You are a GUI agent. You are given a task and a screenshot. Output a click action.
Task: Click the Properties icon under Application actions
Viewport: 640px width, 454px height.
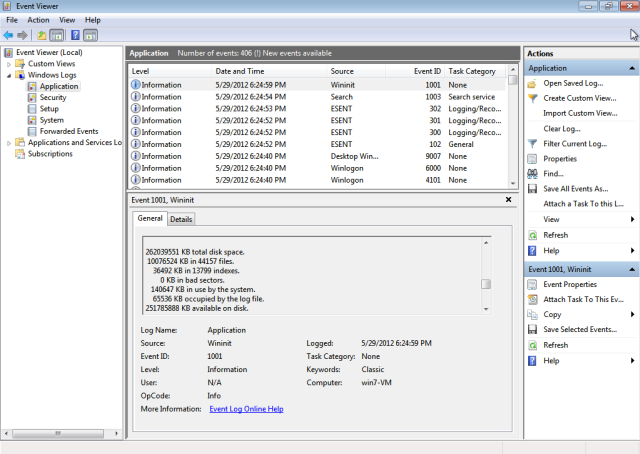(532, 159)
